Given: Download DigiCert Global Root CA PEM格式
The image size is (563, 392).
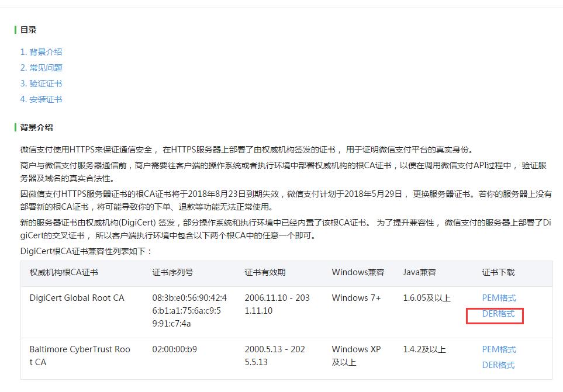Looking at the screenshot, I should tap(499, 298).
